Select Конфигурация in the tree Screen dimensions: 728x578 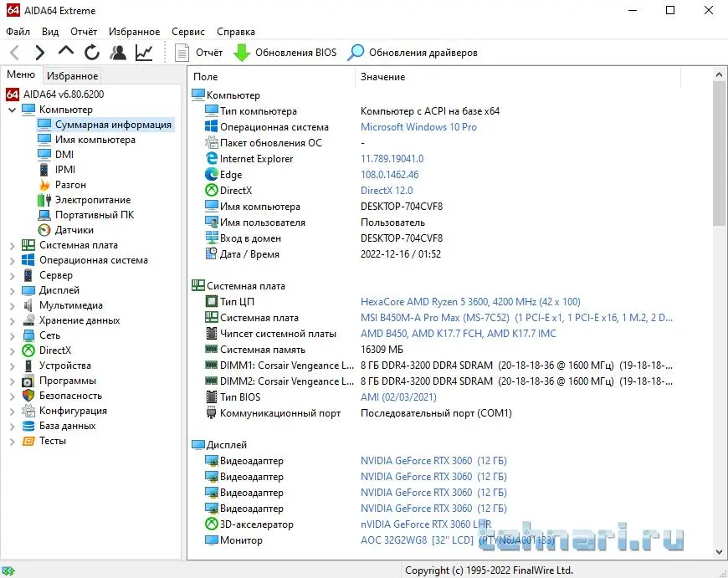[73, 411]
